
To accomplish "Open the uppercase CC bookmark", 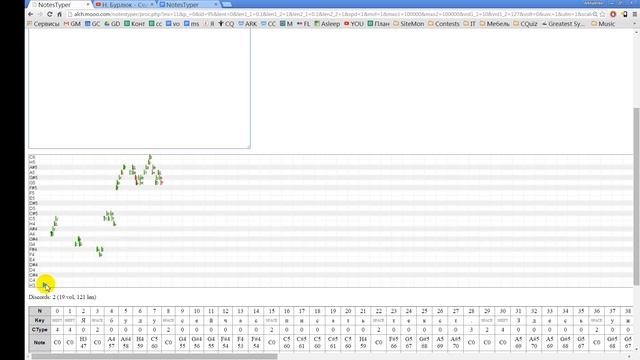I will [x=269, y=24].
